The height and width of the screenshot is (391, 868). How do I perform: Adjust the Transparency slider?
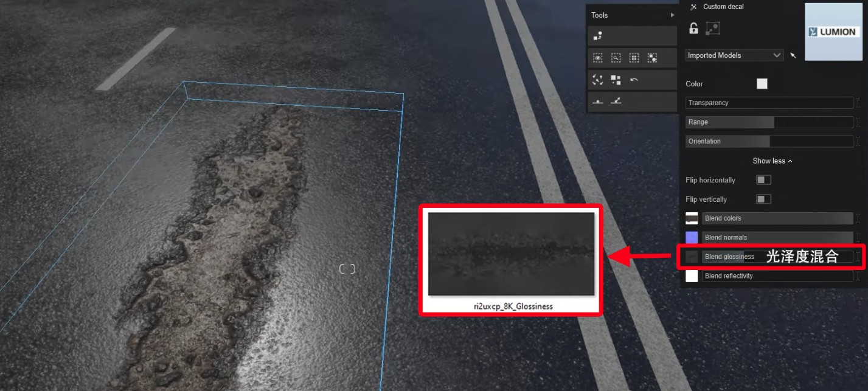tap(769, 103)
